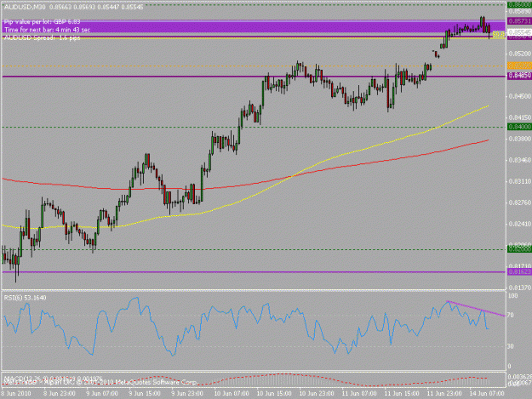Click the 0.85890 price scale value

point(519,11)
